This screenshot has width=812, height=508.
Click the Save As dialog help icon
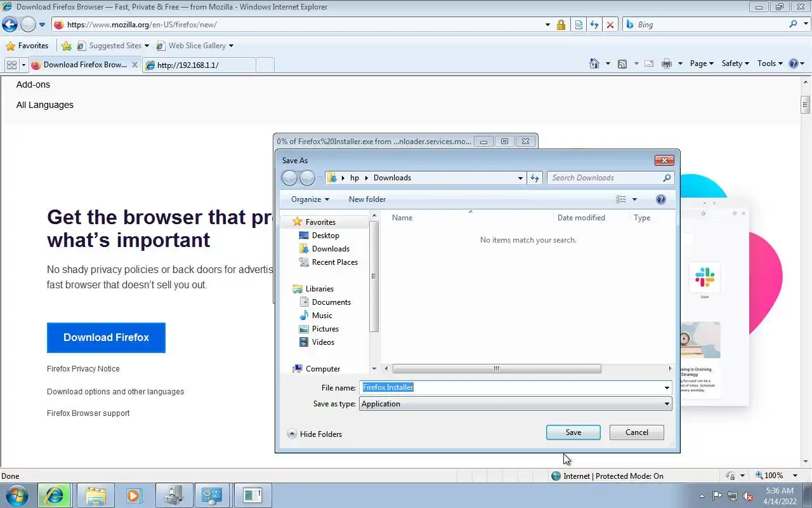click(x=660, y=199)
